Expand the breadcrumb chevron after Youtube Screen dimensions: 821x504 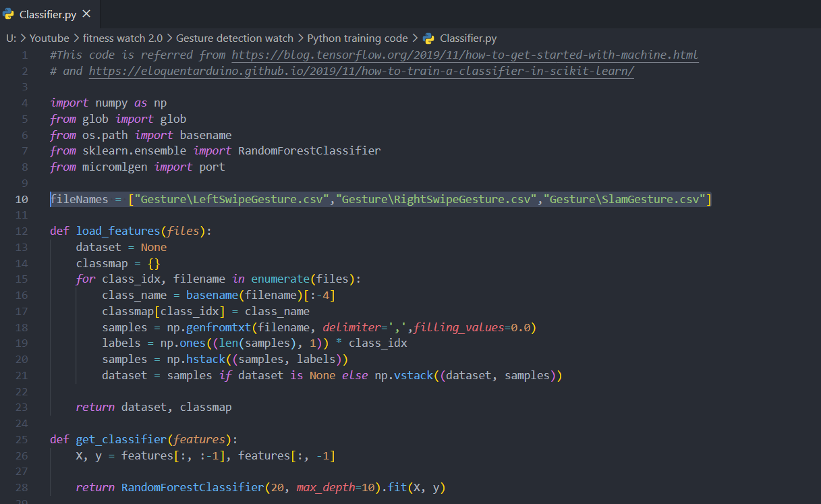[x=75, y=38]
